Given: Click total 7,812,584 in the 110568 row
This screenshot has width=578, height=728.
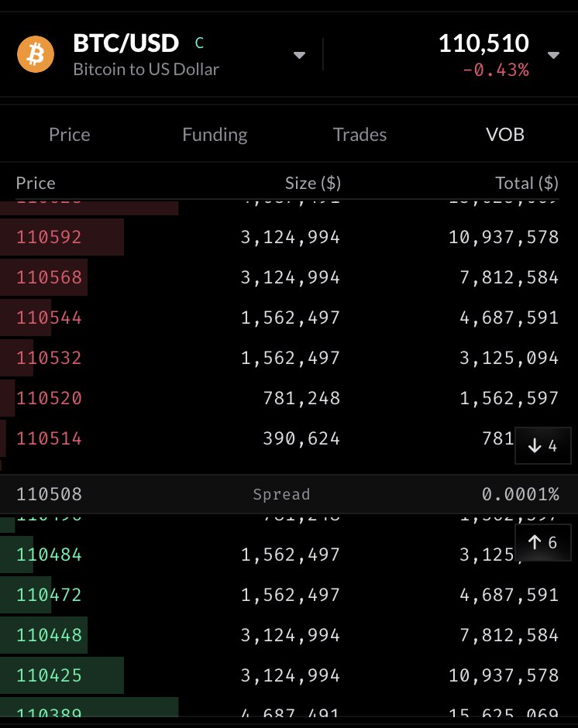Looking at the screenshot, I should coord(509,277).
